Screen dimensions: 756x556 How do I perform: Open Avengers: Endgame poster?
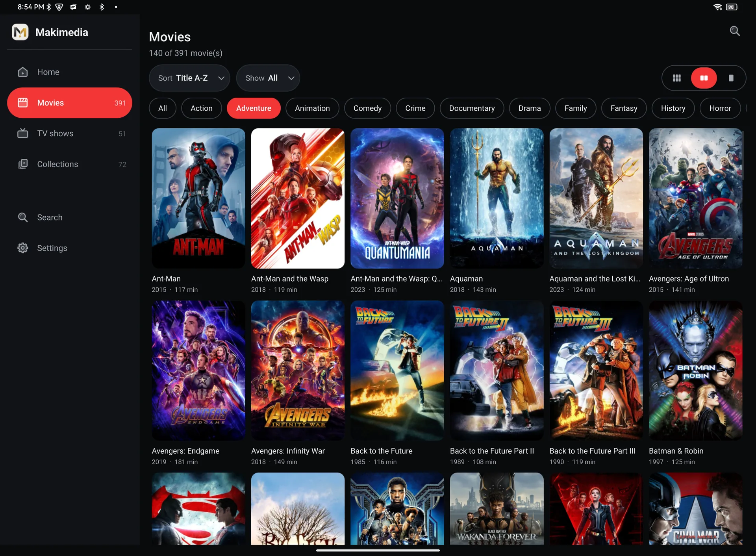click(x=198, y=371)
